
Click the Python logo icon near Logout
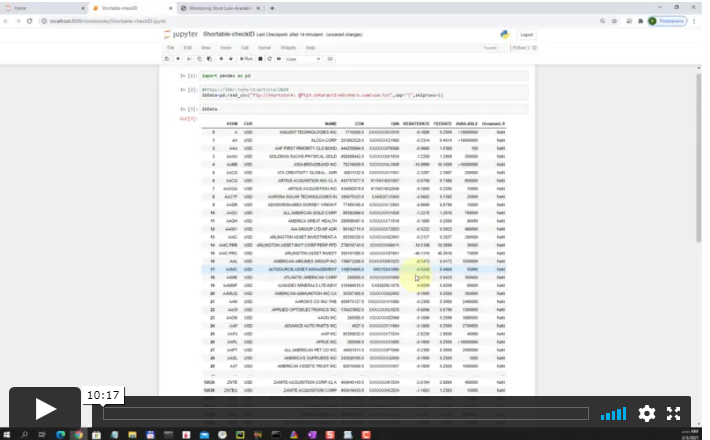[504, 34]
